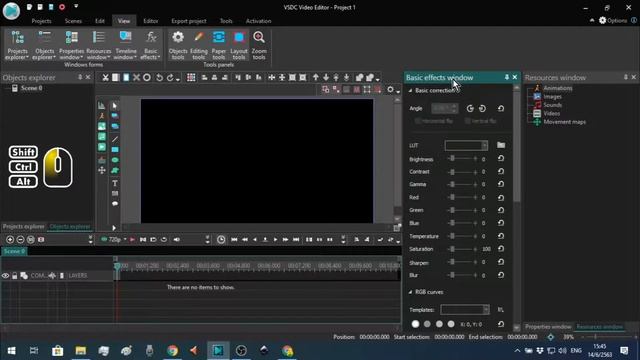Collapse the Basic correction section
This screenshot has width=640, height=360.
410,91
